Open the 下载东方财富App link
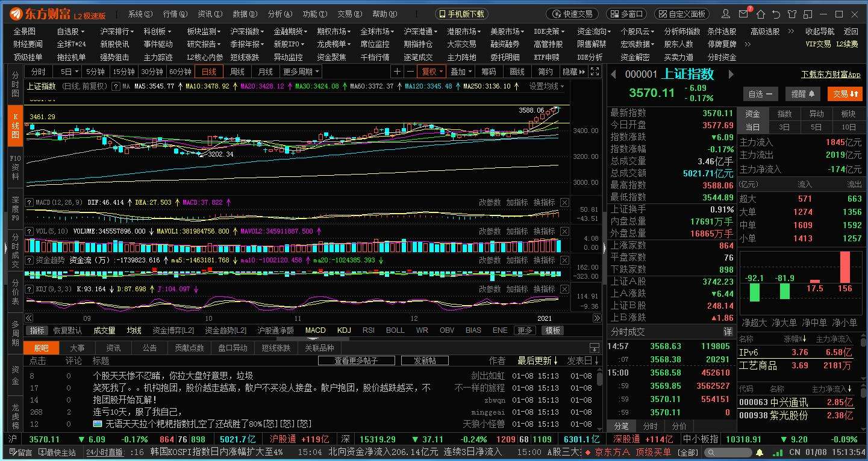This screenshot has width=868, height=461. 831,75
